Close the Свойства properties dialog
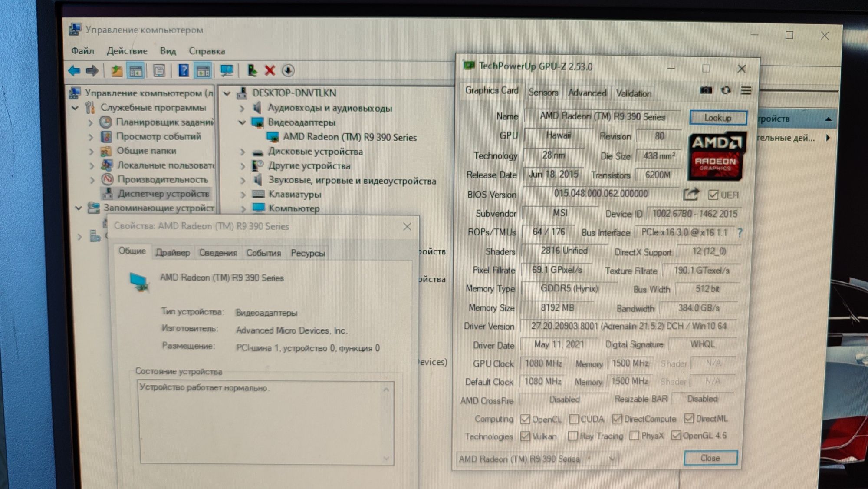The image size is (868, 489). point(407,227)
